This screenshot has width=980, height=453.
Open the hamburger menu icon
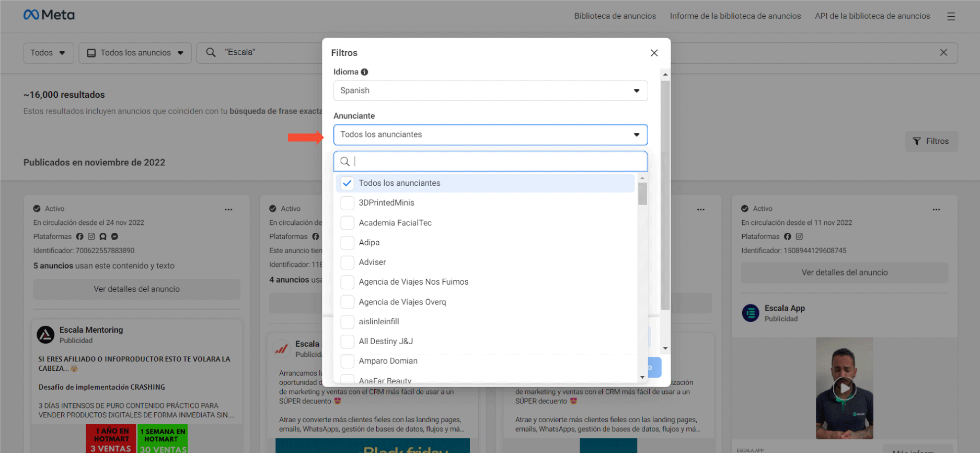click(x=951, y=16)
